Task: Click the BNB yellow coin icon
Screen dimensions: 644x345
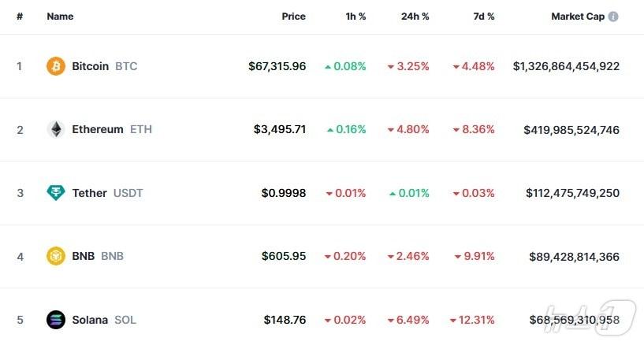Action: point(56,256)
